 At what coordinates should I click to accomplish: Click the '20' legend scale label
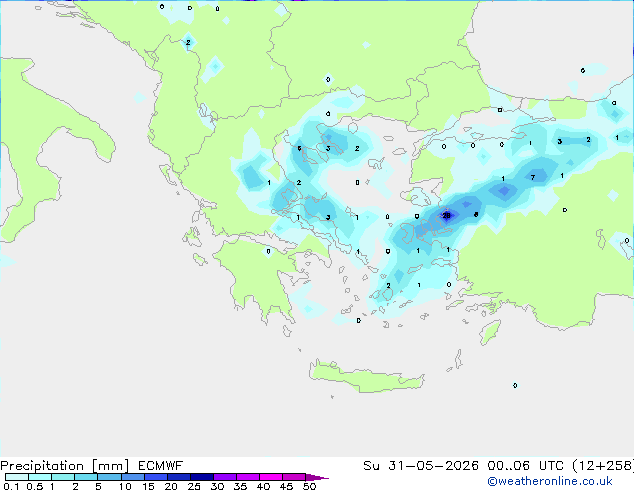[171, 486]
